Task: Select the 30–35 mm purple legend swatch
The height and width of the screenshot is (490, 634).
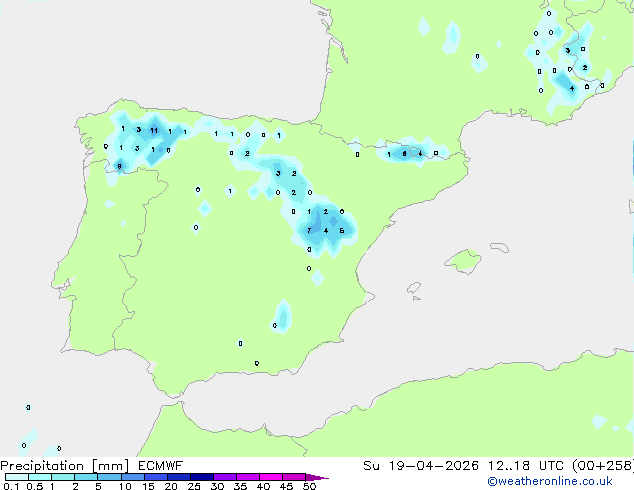Action: pyautogui.click(x=225, y=477)
